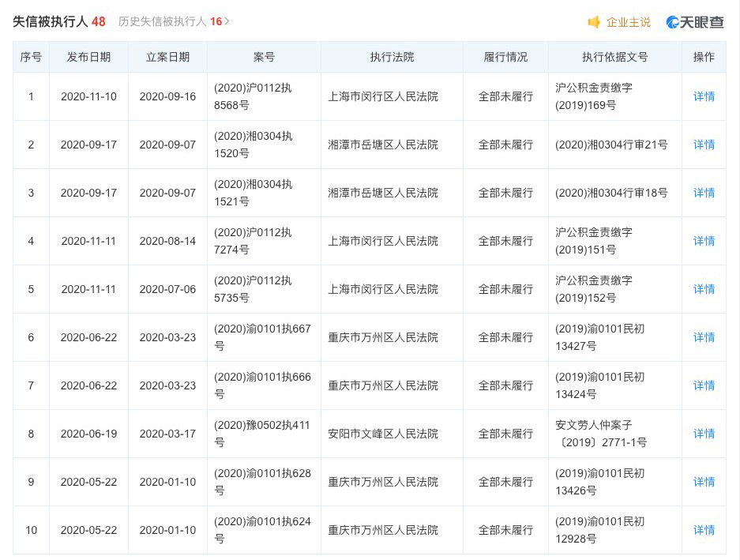Click 详情 in row 9
740x560 pixels.
pyautogui.click(x=704, y=482)
